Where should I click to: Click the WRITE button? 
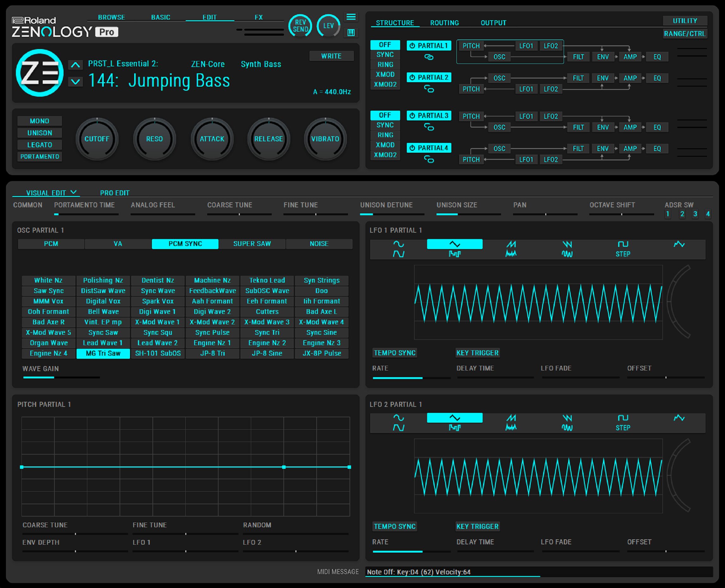click(332, 56)
